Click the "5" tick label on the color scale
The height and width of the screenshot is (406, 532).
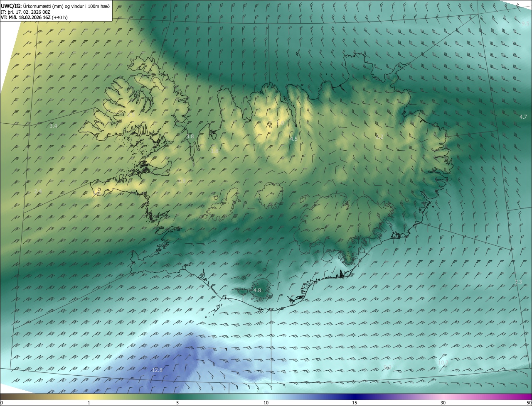pos(177,403)
